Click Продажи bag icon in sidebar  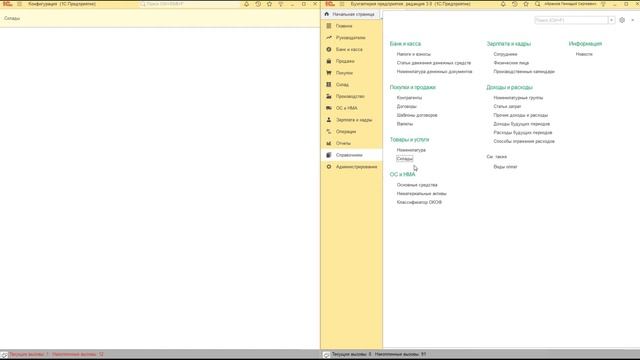(x=329, y=61)
